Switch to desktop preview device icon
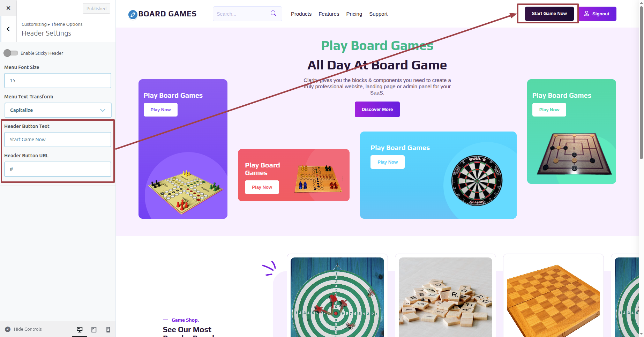The width and height of the screenshot is (644, 337). (80, 330)
